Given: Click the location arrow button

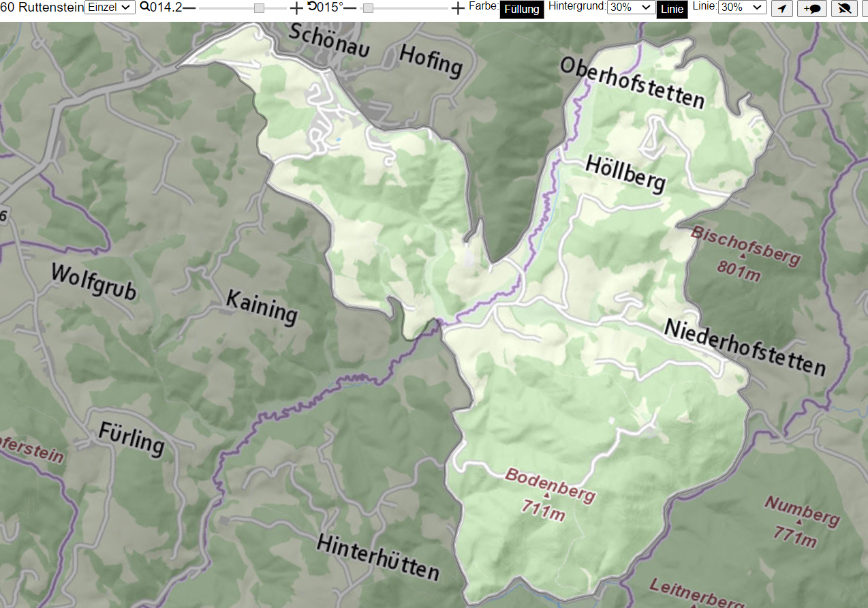Looking at the screenshot, I should [x=782, y=8].
